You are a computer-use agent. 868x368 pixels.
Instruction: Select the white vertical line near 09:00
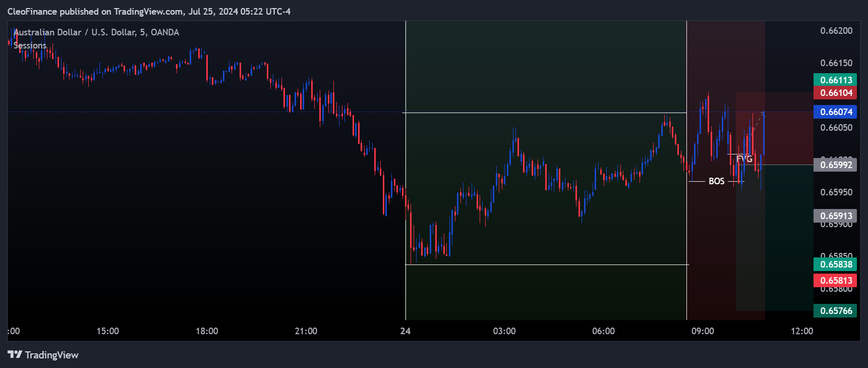click(686, 170)
